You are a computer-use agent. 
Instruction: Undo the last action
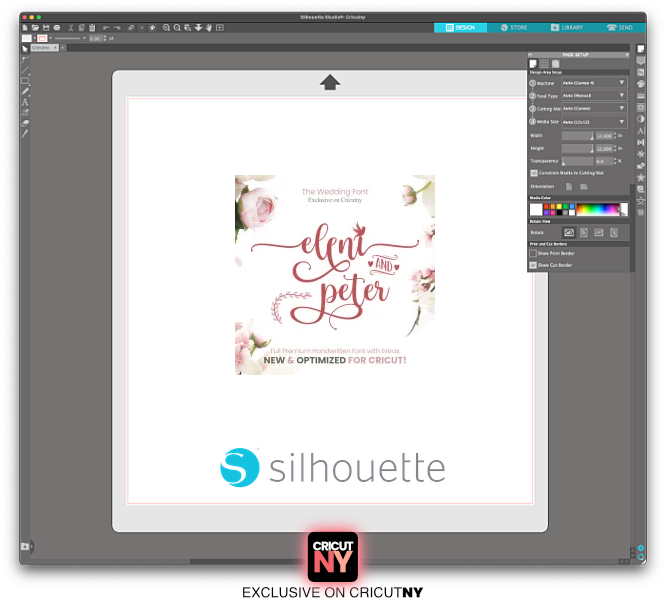(106, 28)
